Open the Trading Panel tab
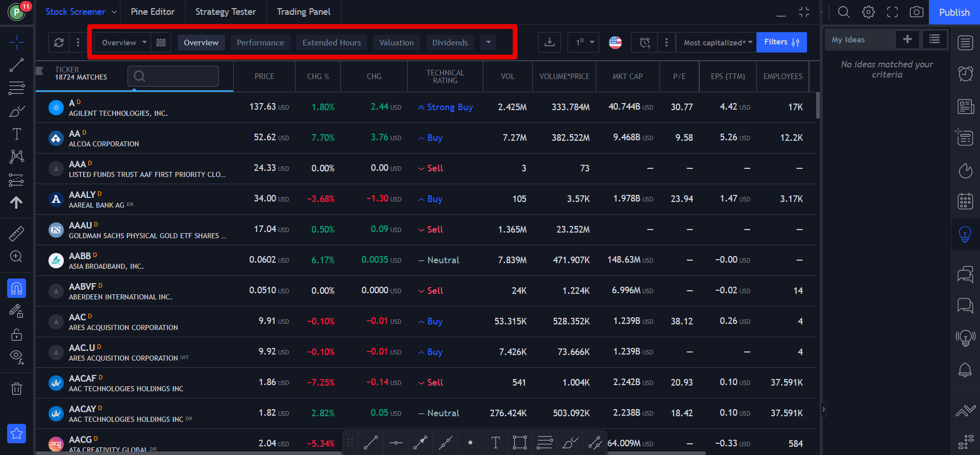Viewport: 980px width, 455px height. [x=304, y=12]
